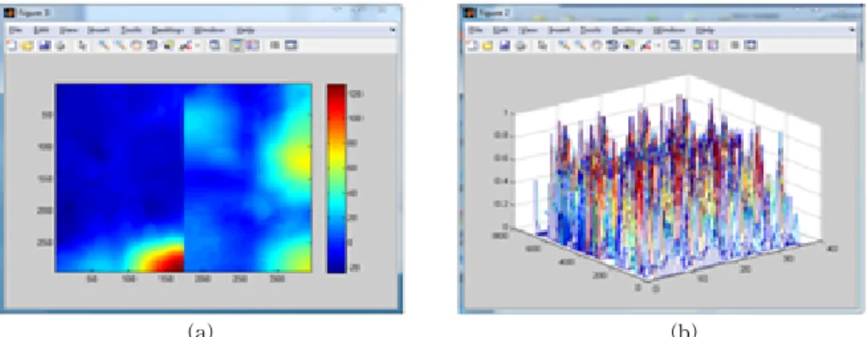This screenshot has width=868, height=337.
Task: Select Brush data tool in 3D plot window
Action: pyautogui.click(x=646, y=46)
